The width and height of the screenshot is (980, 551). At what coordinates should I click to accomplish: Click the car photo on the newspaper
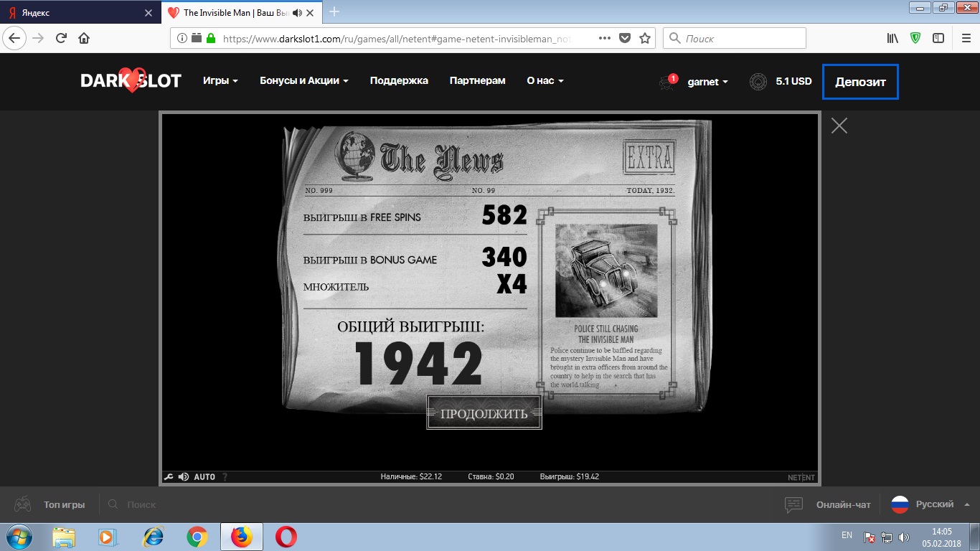click(606, 270)
